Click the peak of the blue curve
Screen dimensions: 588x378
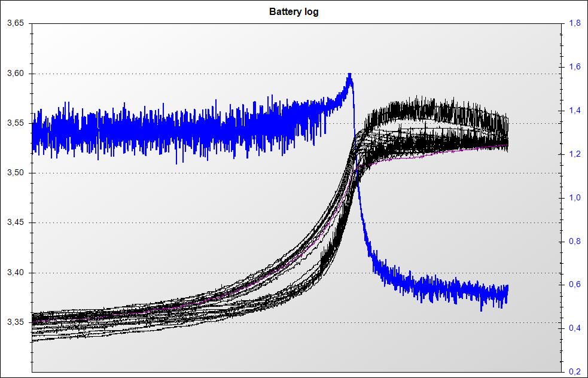(349, 75)
